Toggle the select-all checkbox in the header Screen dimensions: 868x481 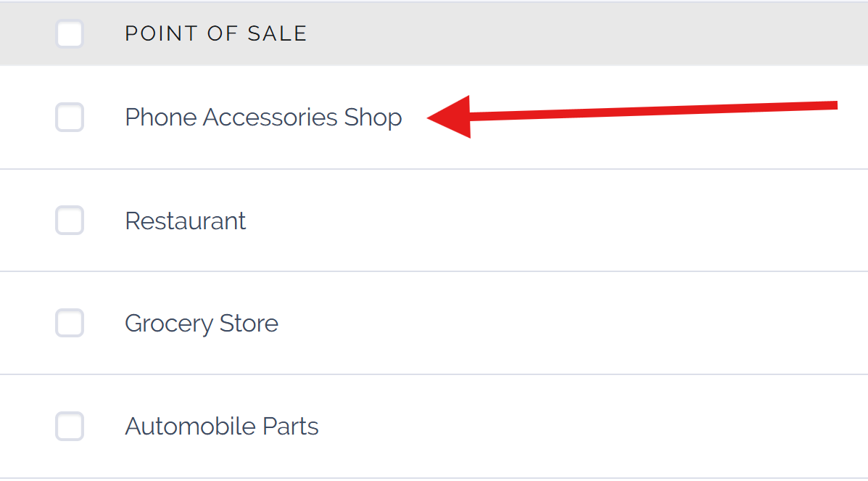coord(70,34)
